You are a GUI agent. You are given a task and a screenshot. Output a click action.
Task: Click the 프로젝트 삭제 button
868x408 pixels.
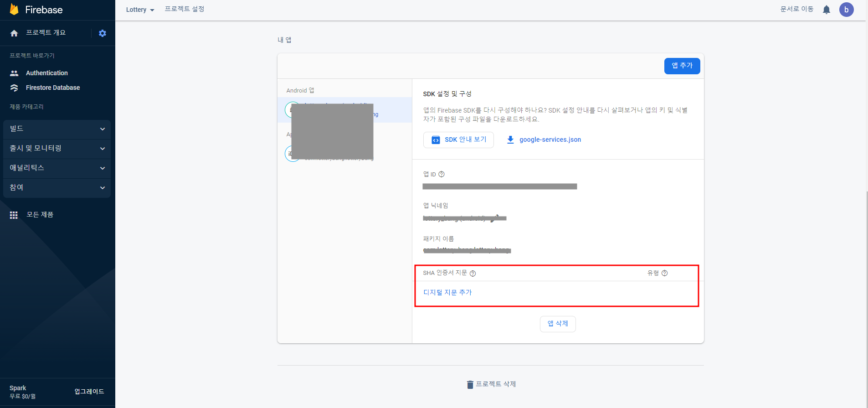tap(491, 384)
